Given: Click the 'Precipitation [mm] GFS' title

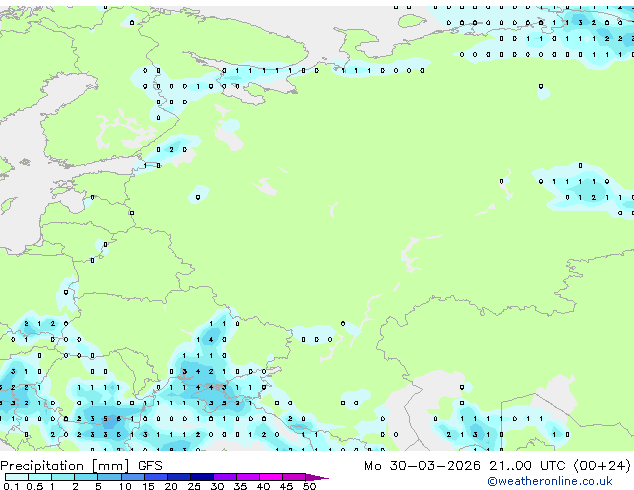Looking at the screenshot, I should [x=81, y=466].
